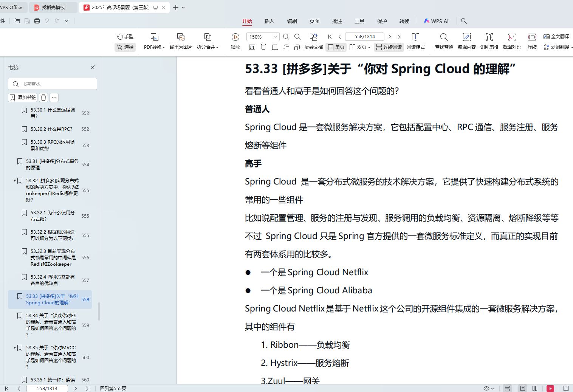
Task: Collapse bookmark 53.35 MVCC tree node
Action: click(x=15, y=348)
